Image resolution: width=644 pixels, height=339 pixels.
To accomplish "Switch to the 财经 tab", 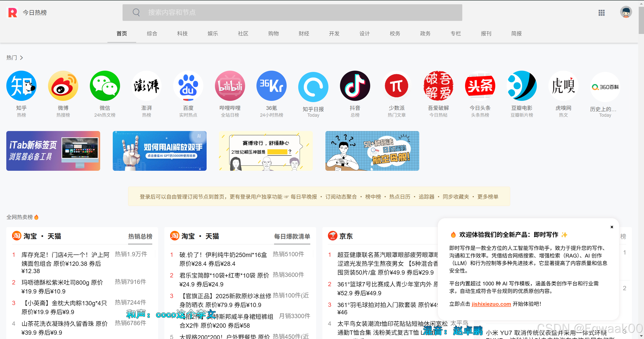I will (x=304, y=33).
